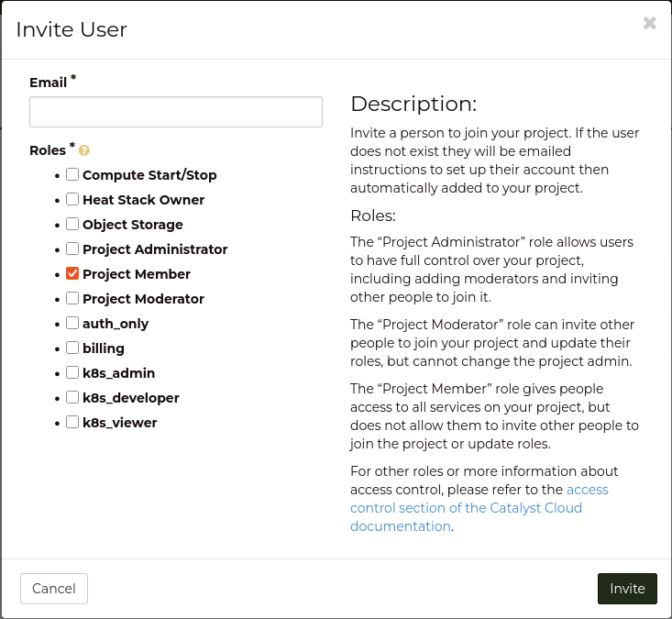Tick the Object Storage checkbox
This screenshot has height=619, width=672.
(72, 224)
